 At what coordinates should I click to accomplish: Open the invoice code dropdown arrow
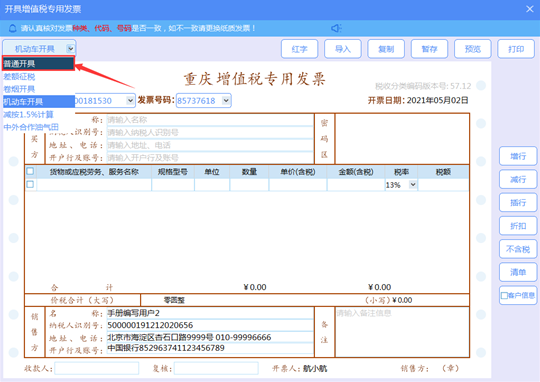130,101
